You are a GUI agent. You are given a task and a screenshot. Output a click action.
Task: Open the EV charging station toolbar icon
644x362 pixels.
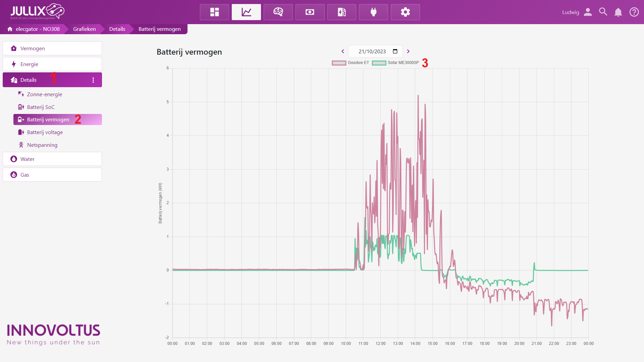tap(341, 12)
